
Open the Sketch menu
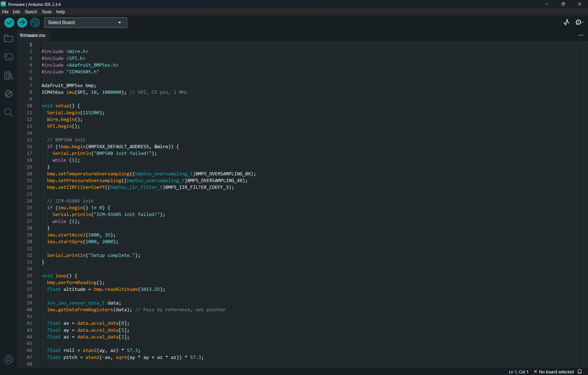point(31,12)
